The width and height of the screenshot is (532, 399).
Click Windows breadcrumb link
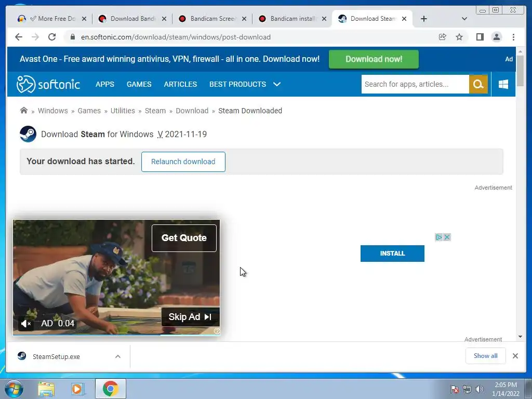tap(53, 111)
